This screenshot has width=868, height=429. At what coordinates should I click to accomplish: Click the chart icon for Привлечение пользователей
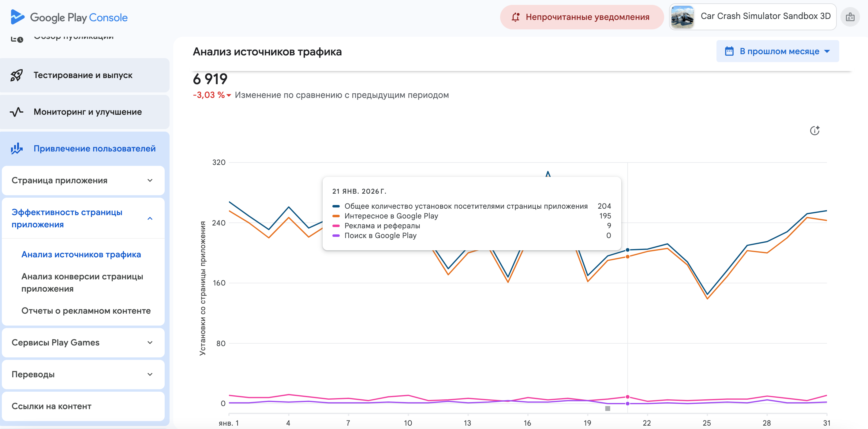pos(17,149)
